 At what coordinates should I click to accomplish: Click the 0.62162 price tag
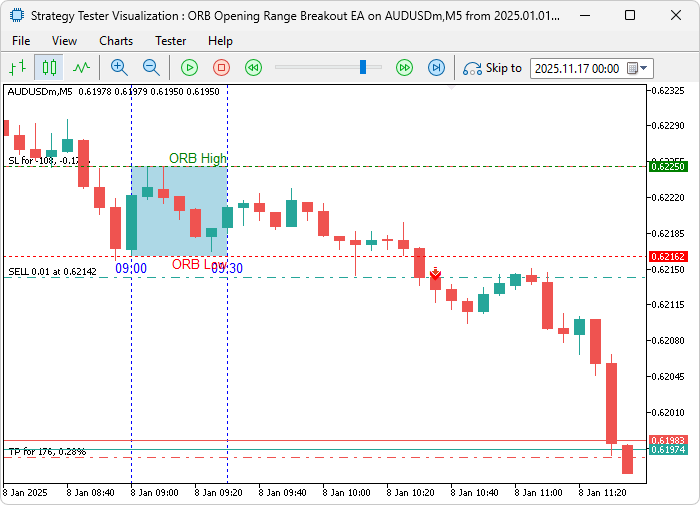668,257
